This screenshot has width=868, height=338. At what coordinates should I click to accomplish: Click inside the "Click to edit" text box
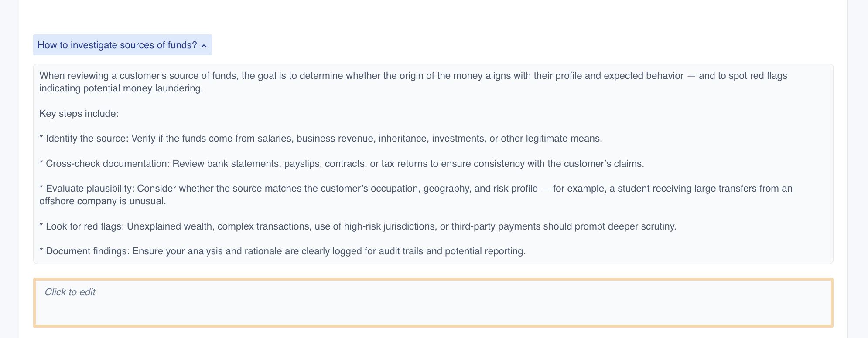[x=433, y=303]
